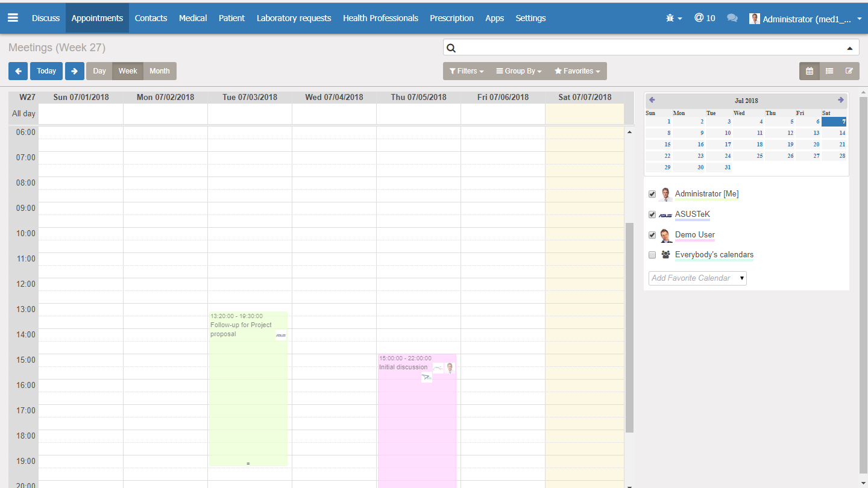Switch to form edit view icon
868x488 pixels.
coord(849,71)
